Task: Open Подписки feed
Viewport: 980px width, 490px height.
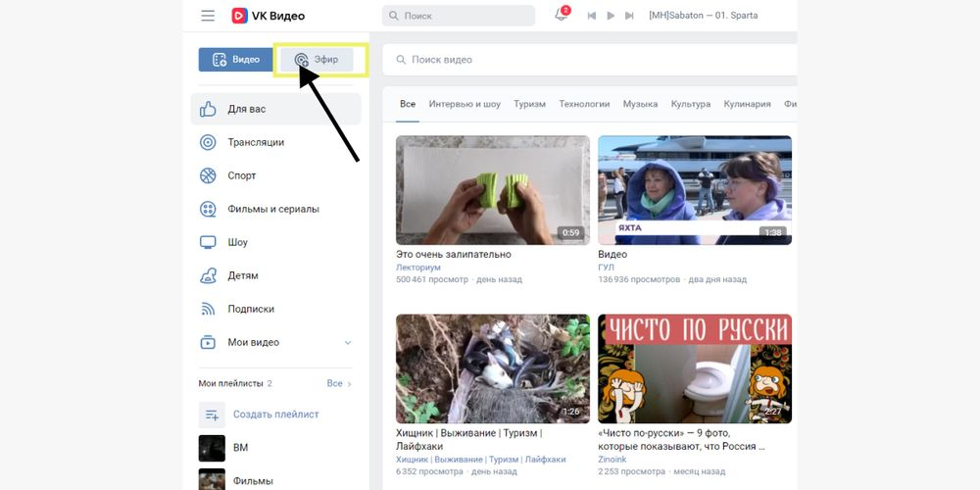Action: pyautogui.click(x=250, y=309)
